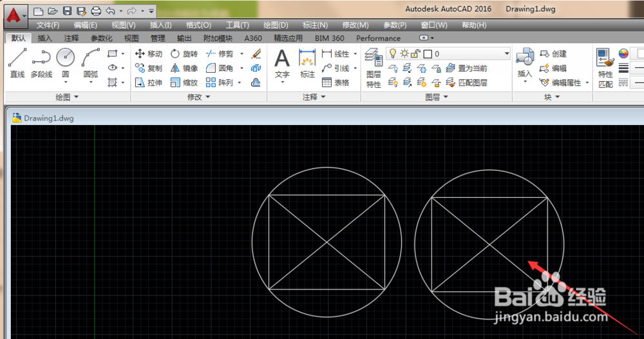The width and height of the screenshot is (644, 339).
Task: Activate the Mirror (镜像) command
Action: tap(184, 68)
